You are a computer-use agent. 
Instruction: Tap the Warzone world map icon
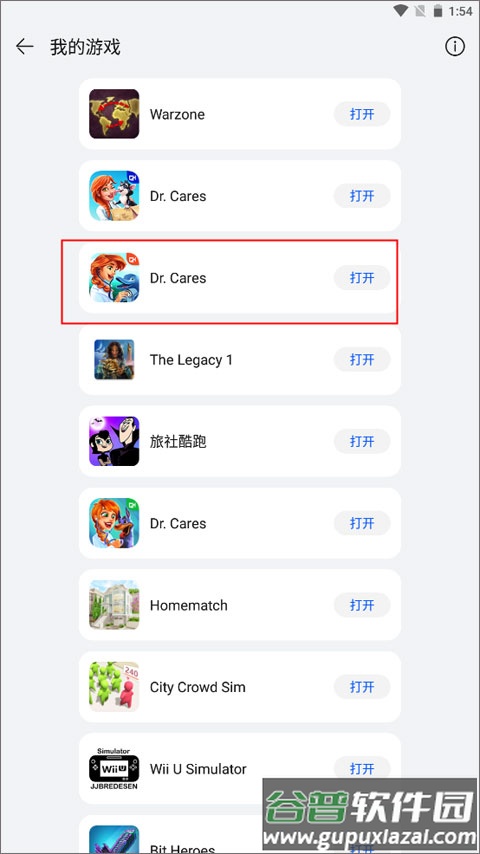[114, 114]
